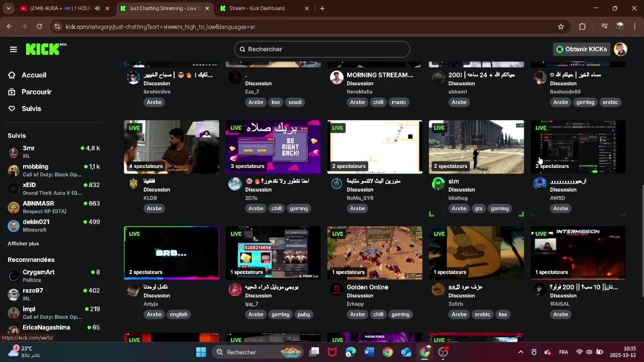The image size is (644, 362).
Task: Click tpg_7 channel avatar
Action: coord(235,290)
